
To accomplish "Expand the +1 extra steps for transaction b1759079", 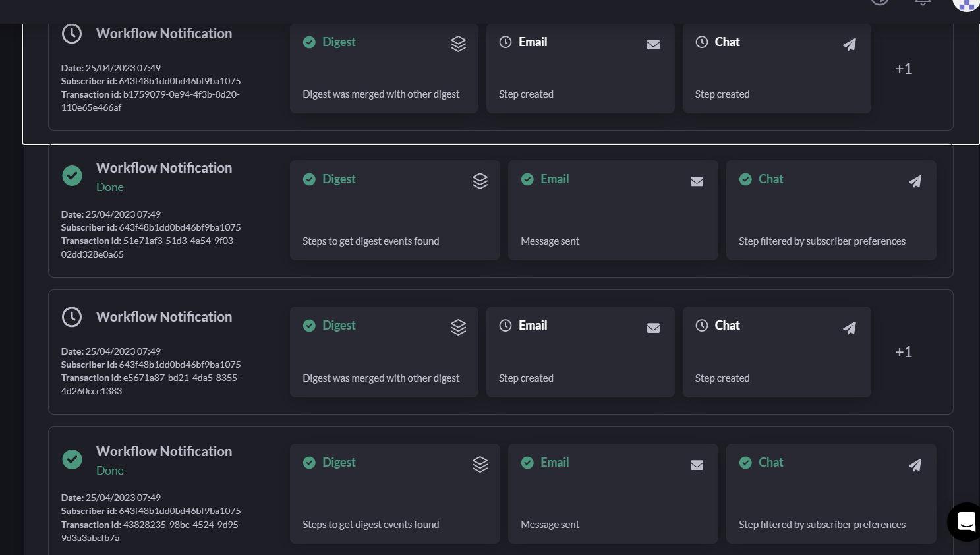I will [x=903, y=69].
